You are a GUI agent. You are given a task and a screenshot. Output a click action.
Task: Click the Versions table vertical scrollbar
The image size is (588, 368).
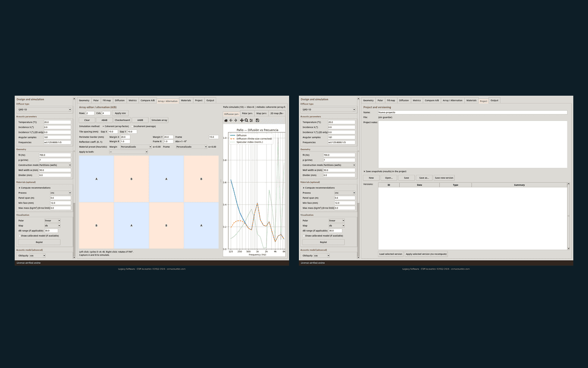[569, 216]
